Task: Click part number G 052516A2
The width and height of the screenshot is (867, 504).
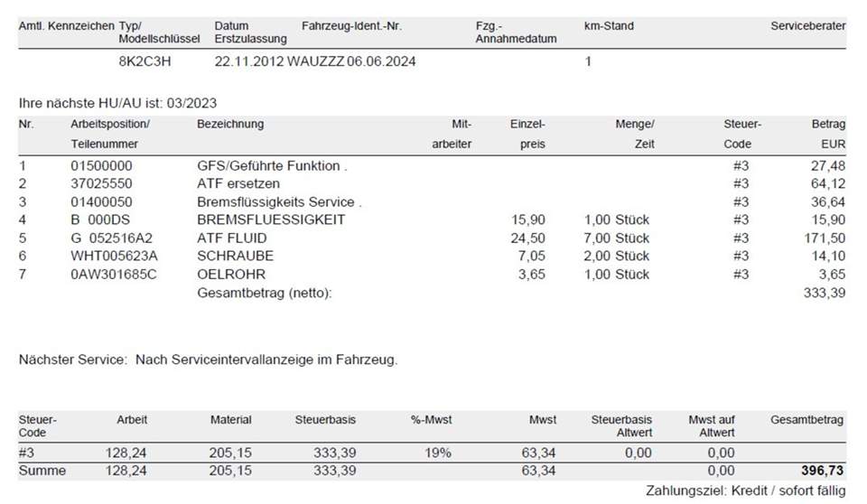Action: (x=112, y=238)
